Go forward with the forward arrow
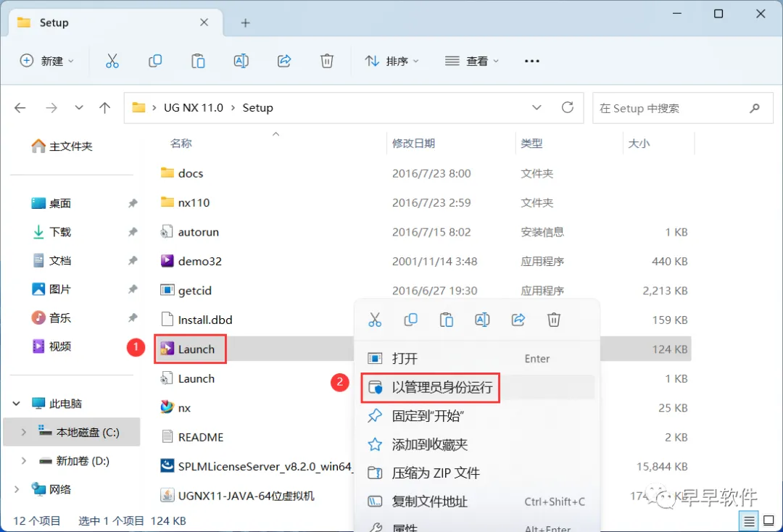The width and height of the screenshot is (783, 532). pos(51,108)
